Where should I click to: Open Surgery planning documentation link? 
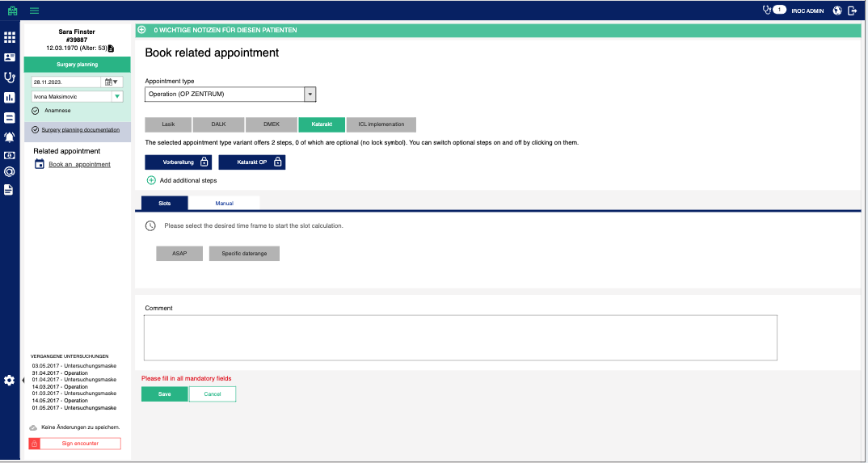[81, 129]
